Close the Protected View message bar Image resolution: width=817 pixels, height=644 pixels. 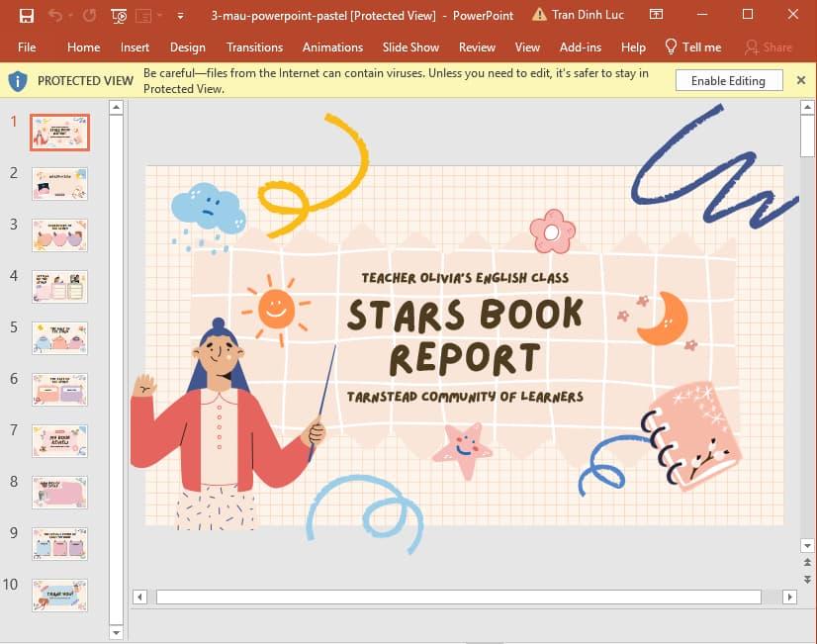tap(801, 81)
